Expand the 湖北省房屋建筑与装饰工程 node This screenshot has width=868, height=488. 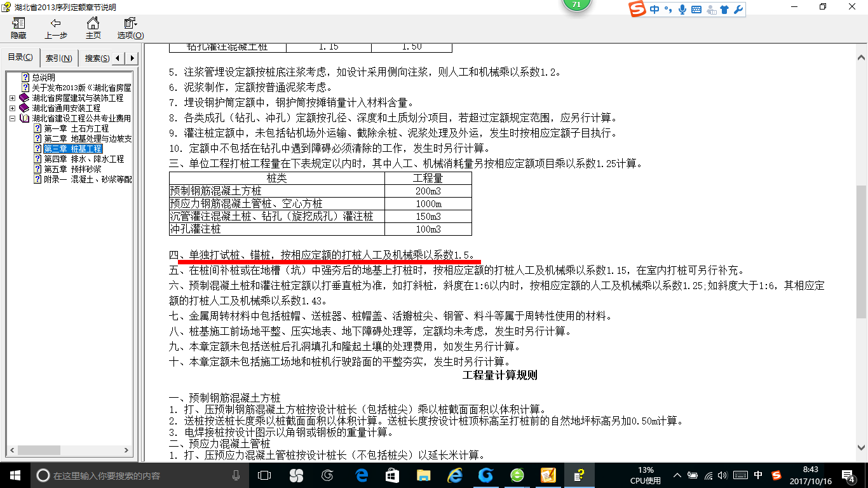(x=13, y=98)
